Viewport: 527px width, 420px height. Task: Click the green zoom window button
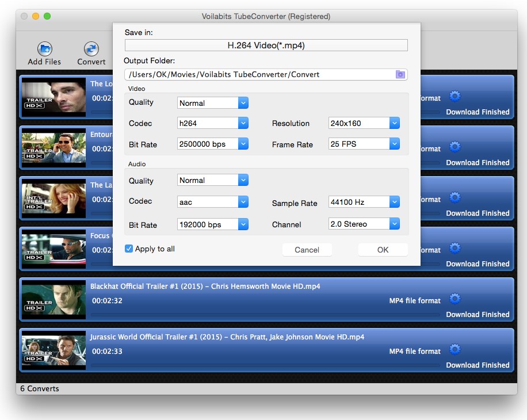pos(47,16)
